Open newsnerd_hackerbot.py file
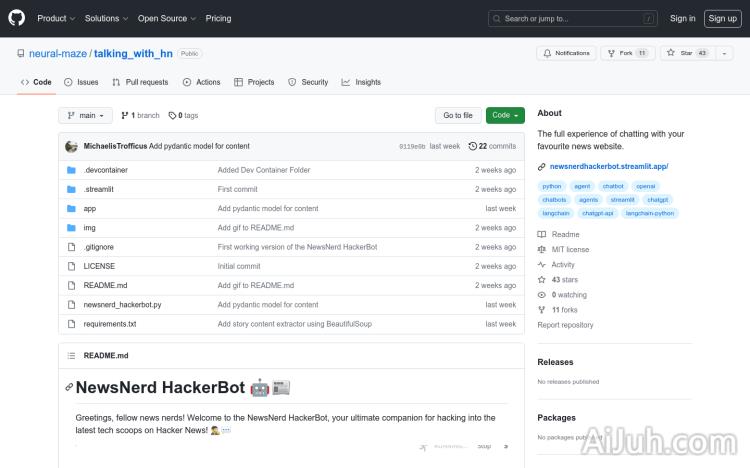Image resolution: width=750 pixels, height=468 pixels. (122, 305)
